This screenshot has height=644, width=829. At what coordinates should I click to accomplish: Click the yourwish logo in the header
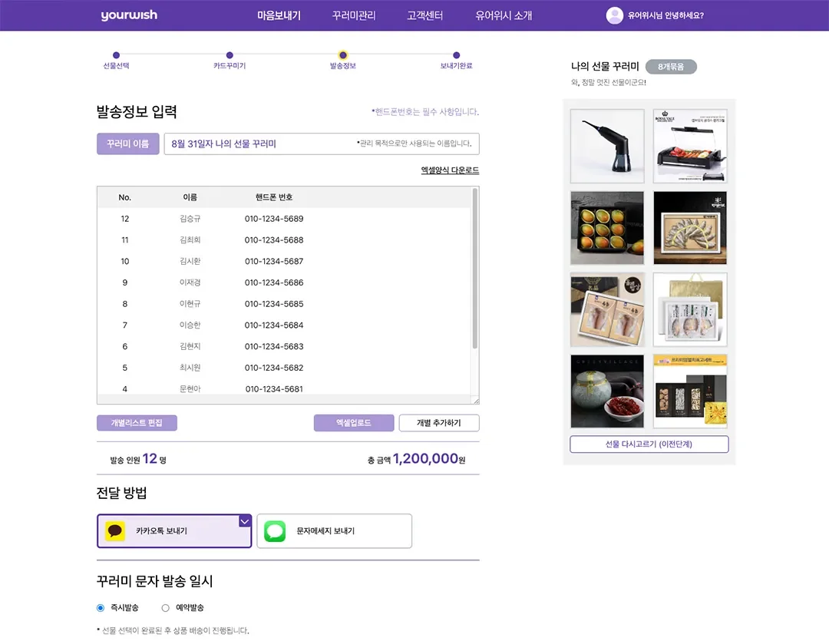[129, 15]
